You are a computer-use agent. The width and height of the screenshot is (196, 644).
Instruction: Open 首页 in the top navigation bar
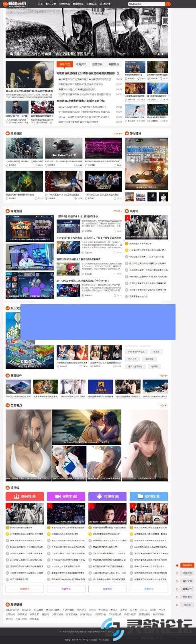coord(40,4)
